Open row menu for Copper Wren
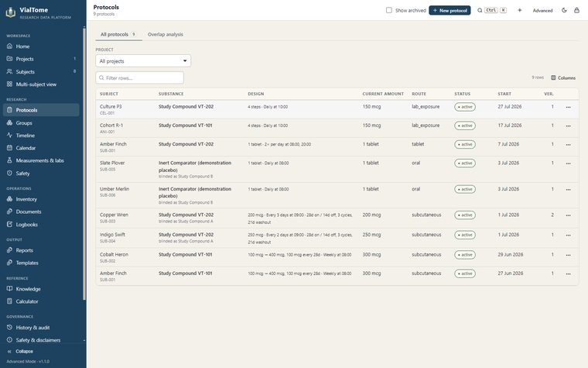Viewport: 588px width, 368px height. coord(568,215)
